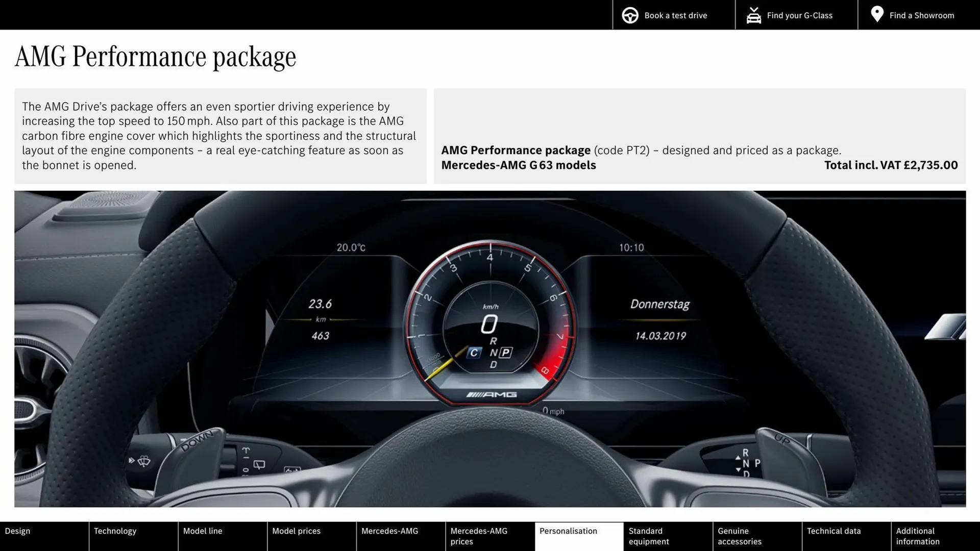Screen dimensions: 980x551
Task: Open the Additional information section
Action: pyautogui.click(x=917, y=536)
